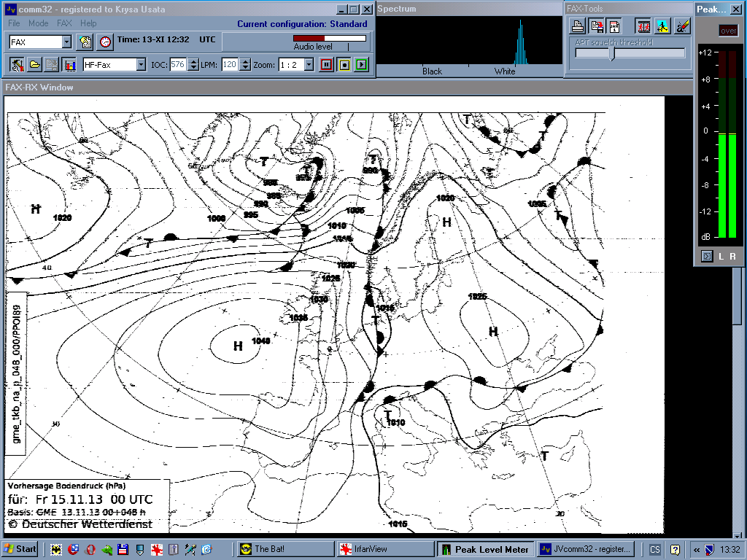Expand the FAX mode dropdown
This screenshot has height=560, width=747.
click(x=66, y=42)
